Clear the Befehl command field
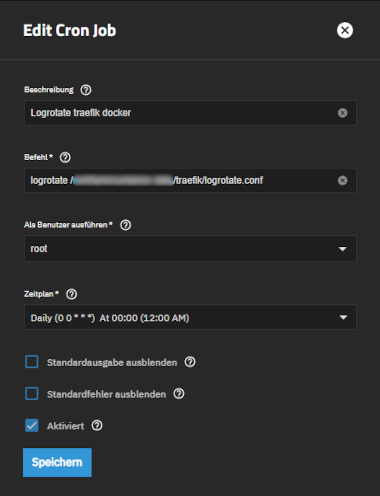The height and width of the screenshot is (496, 380). pyautogui.click(x=342, y=181)
